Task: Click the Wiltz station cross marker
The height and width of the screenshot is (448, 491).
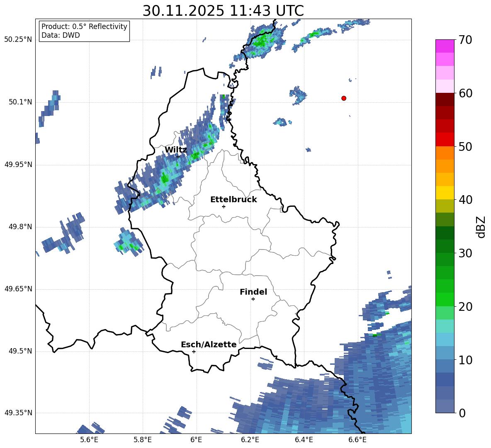Action: coord(178,157)
